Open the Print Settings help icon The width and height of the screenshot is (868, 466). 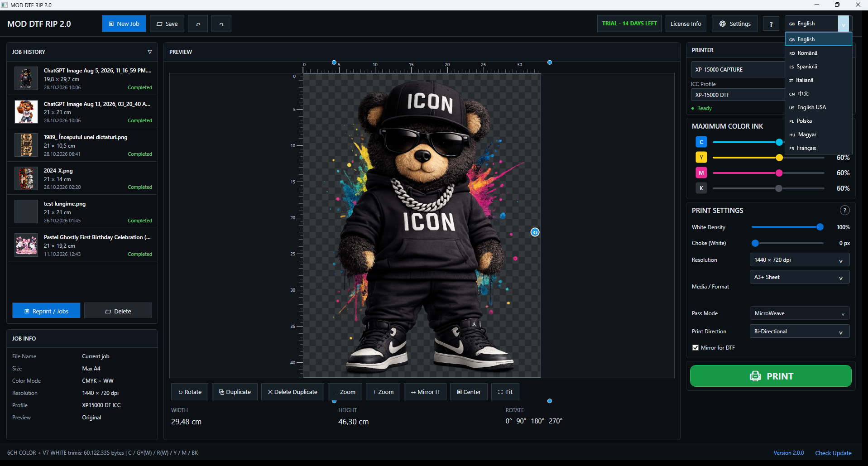844,210
